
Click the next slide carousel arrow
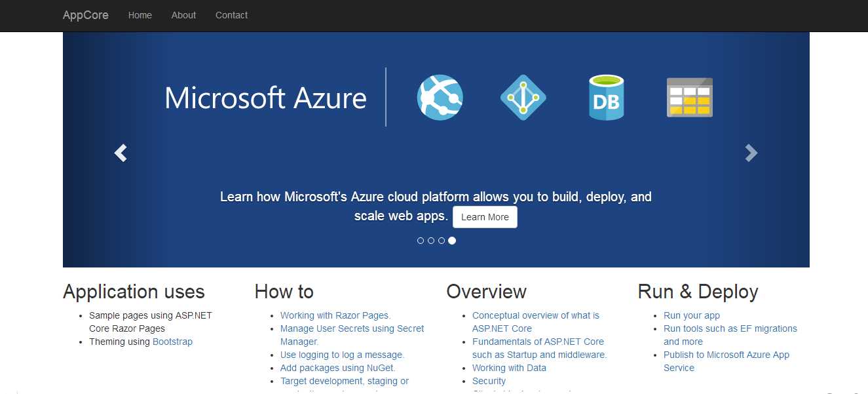click(x=751, y=153)
